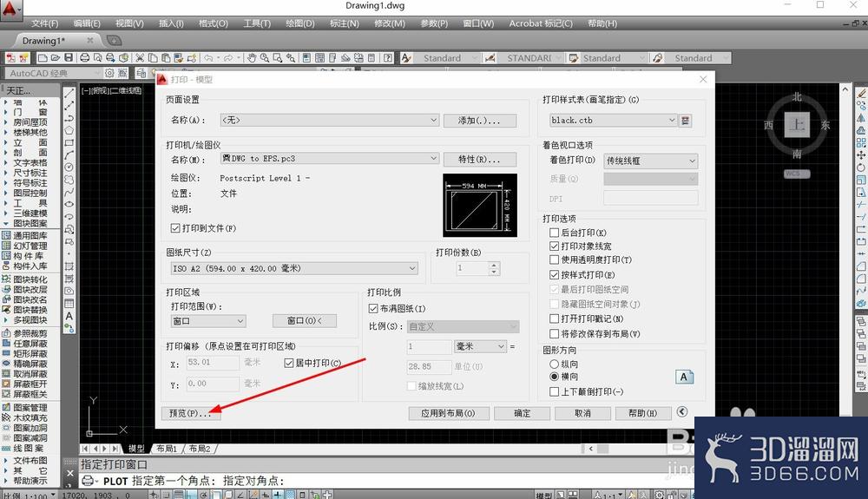Click the 幻灯管理 icon in side panel
868x499 pixels.
(7, 245)
